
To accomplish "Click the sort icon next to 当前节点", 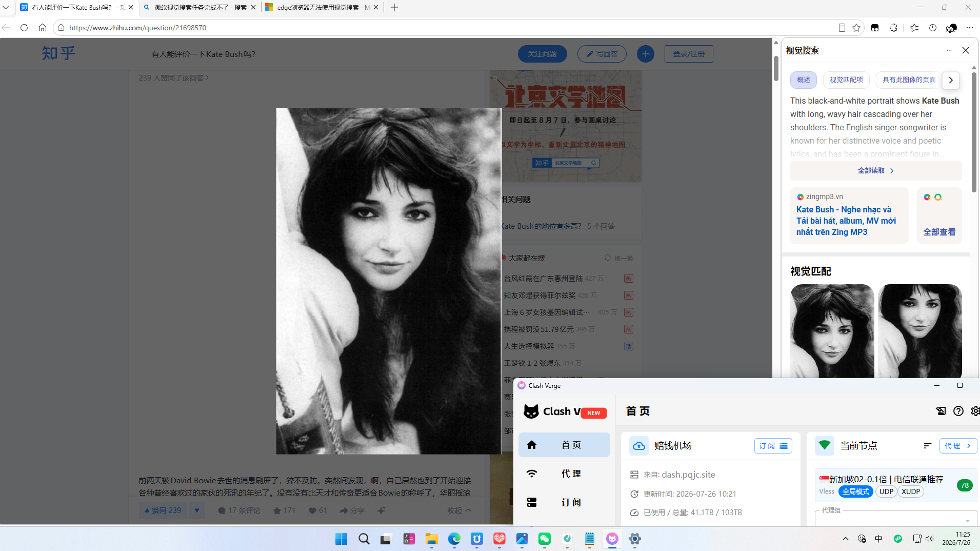I will click(927, 446).
